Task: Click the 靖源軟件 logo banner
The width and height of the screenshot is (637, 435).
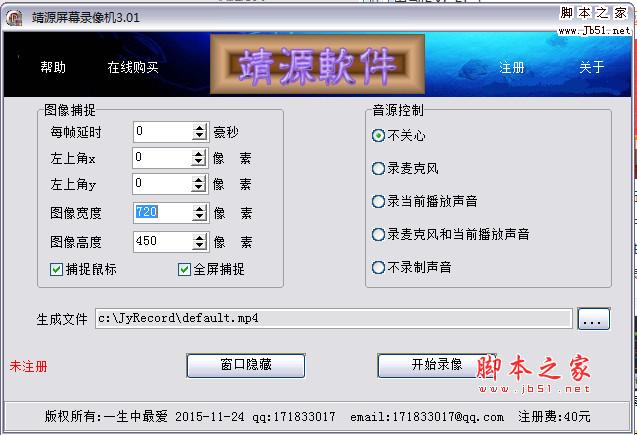Action: click(317, 65)
